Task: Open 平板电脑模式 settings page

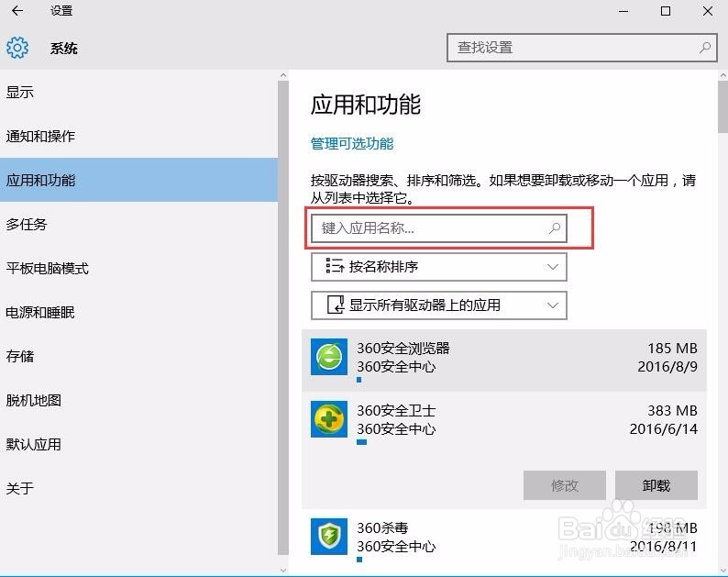Action: click(x=138, y=268)
